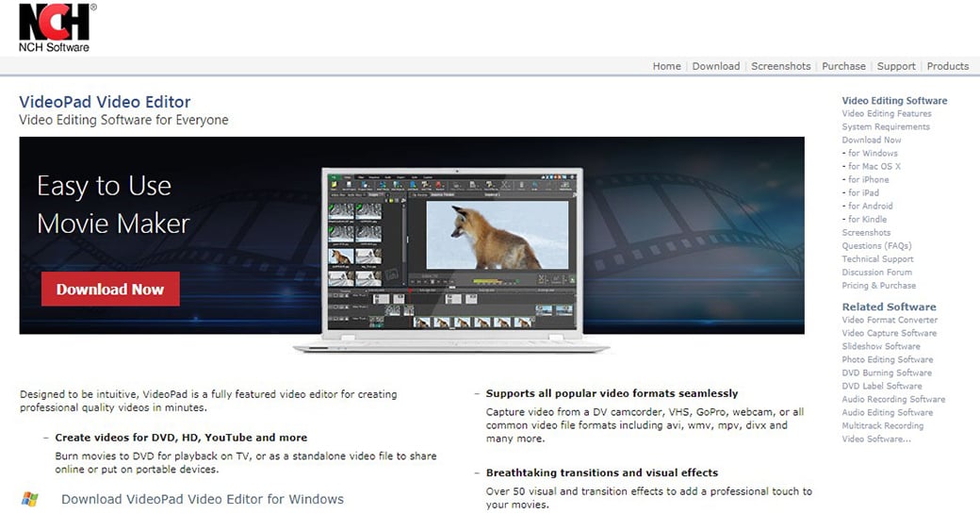The width and height of the screenshot is (980, 531).
Task: Go to the Screenshots navigation tab
Action: coord(780,66)
